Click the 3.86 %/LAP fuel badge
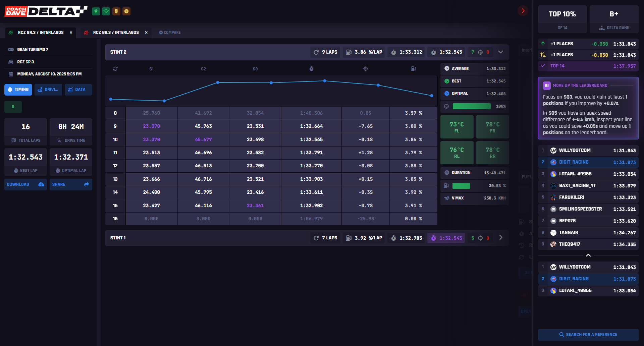The width and height of the screenshot is (644, 346). pos(364,52)
